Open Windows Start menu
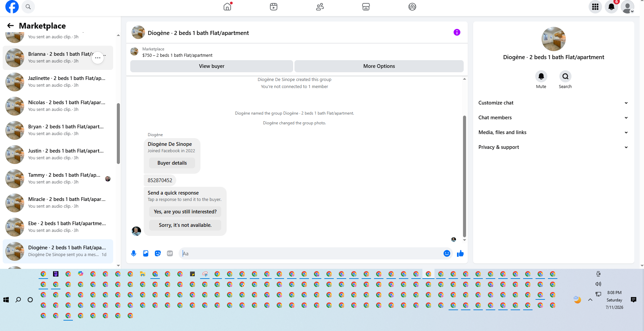The width and height of the screenshot is (644, 331). click(6, 300)
